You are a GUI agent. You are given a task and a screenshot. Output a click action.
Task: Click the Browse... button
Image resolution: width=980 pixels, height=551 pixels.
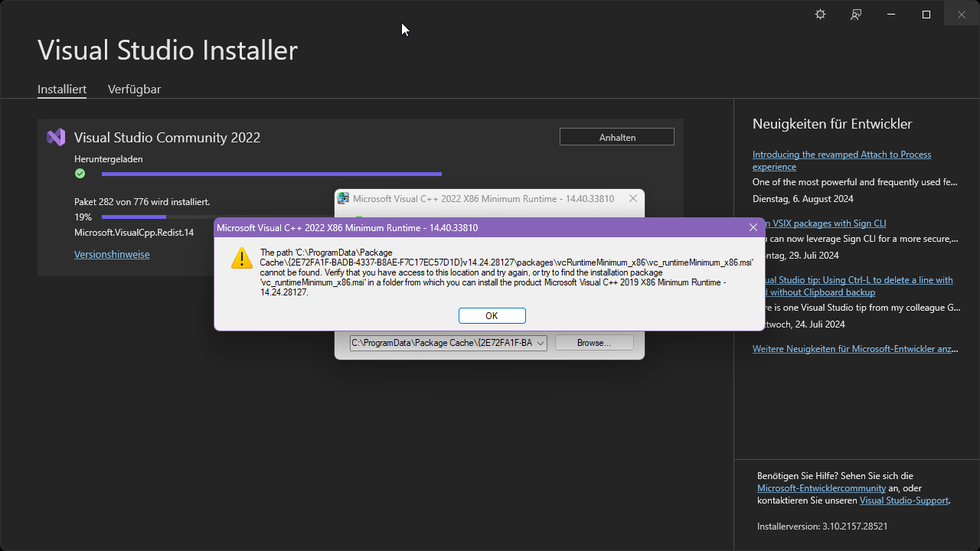[594, 343]
